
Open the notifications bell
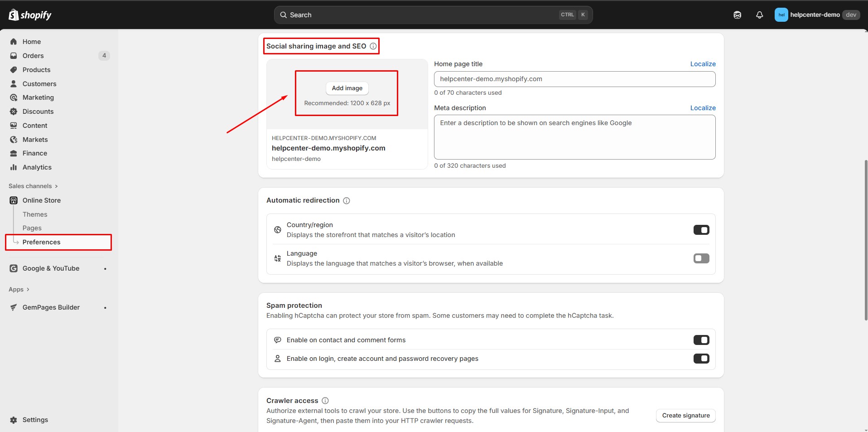pyautogui.click(x=759, y=15)
